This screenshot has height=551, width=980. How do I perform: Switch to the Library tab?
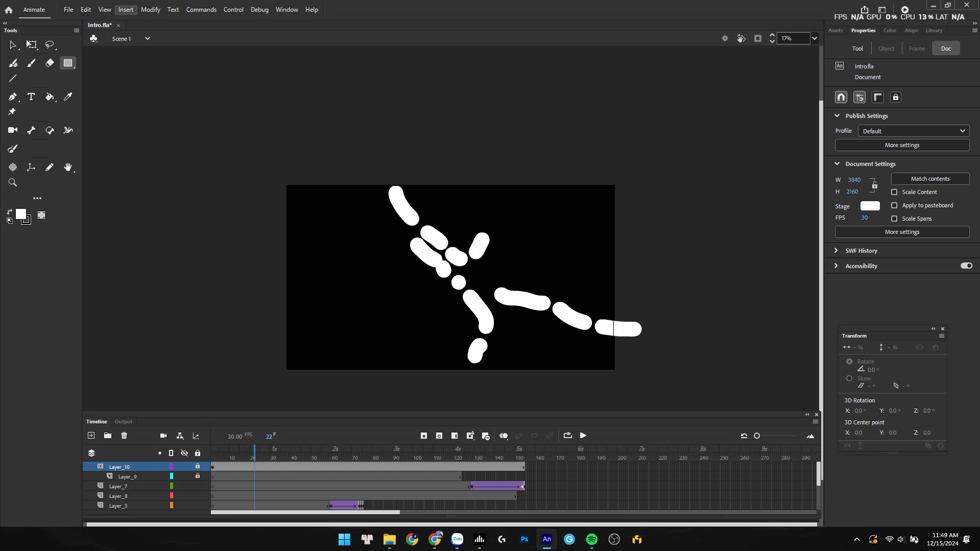934,31
